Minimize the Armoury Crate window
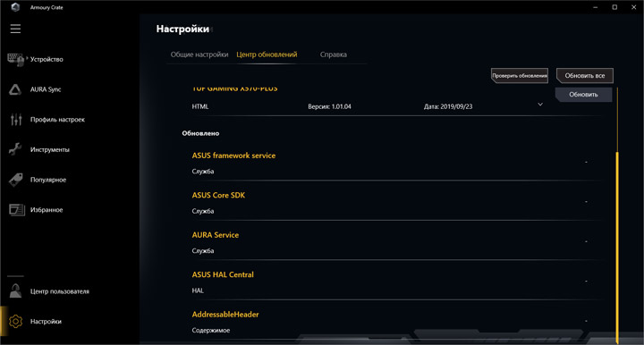Image resolution: width=644 pixels, height=345 pixels. (x=595, y=7)
